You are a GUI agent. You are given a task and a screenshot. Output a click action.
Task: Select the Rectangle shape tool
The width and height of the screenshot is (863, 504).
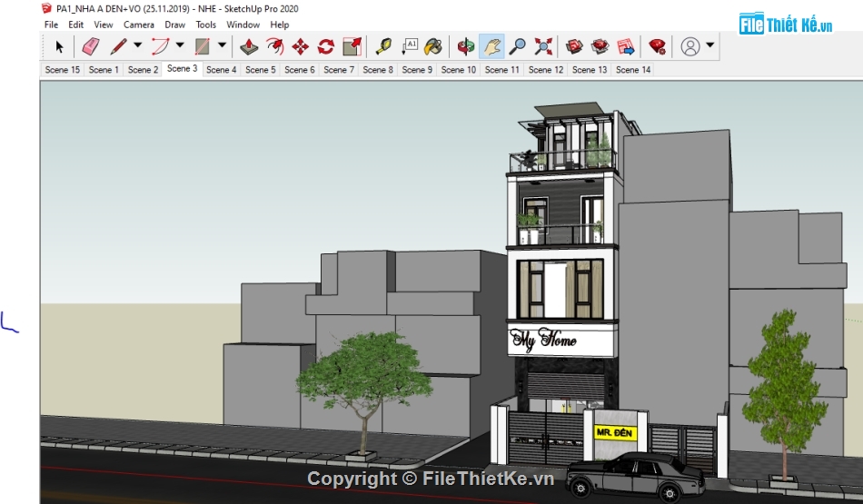(x=202, y=47)
